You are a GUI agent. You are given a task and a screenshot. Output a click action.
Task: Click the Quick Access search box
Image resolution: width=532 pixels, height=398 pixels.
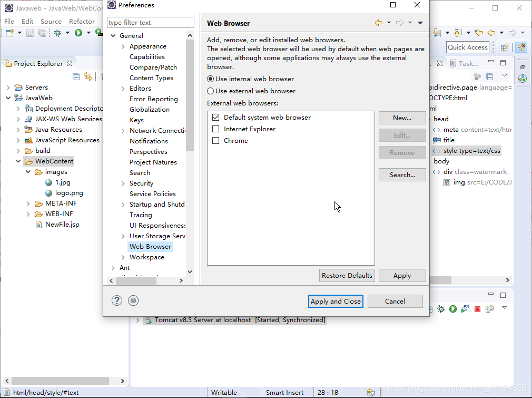pos(468,47)
